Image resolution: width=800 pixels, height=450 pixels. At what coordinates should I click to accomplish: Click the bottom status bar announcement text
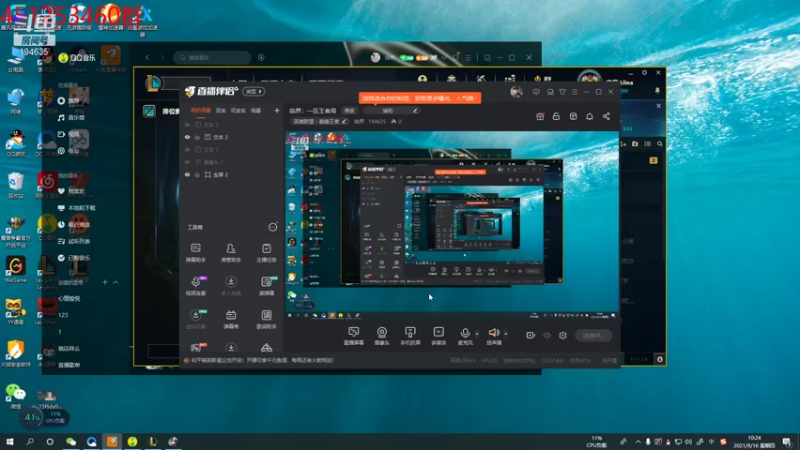[263, 360]
